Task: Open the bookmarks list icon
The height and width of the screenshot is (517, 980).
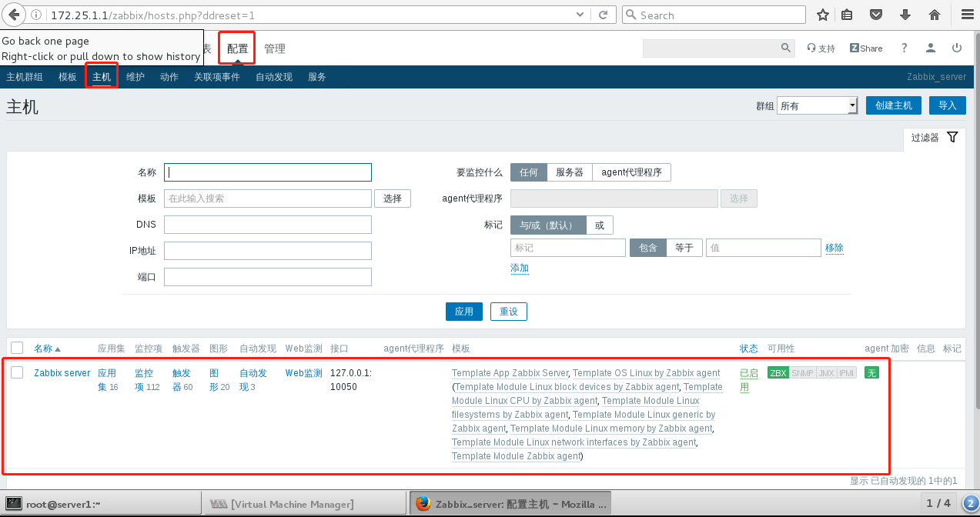Action: tap(847, 15)
